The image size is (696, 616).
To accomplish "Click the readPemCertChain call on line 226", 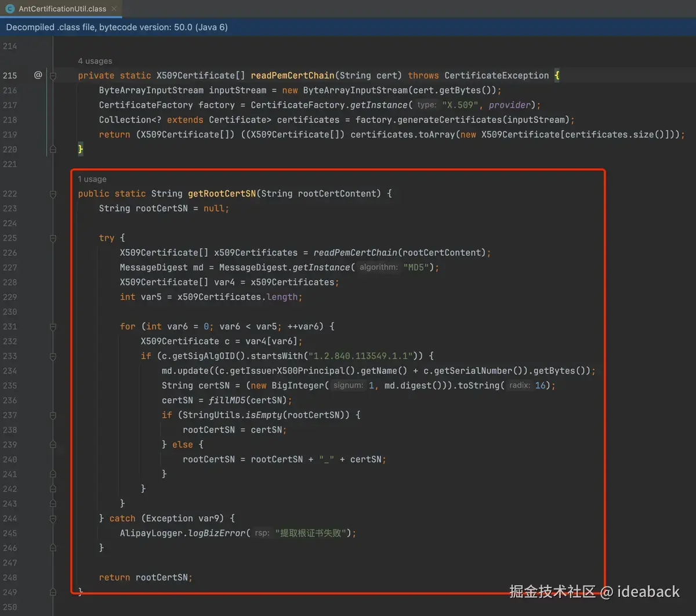I will 356,253.
